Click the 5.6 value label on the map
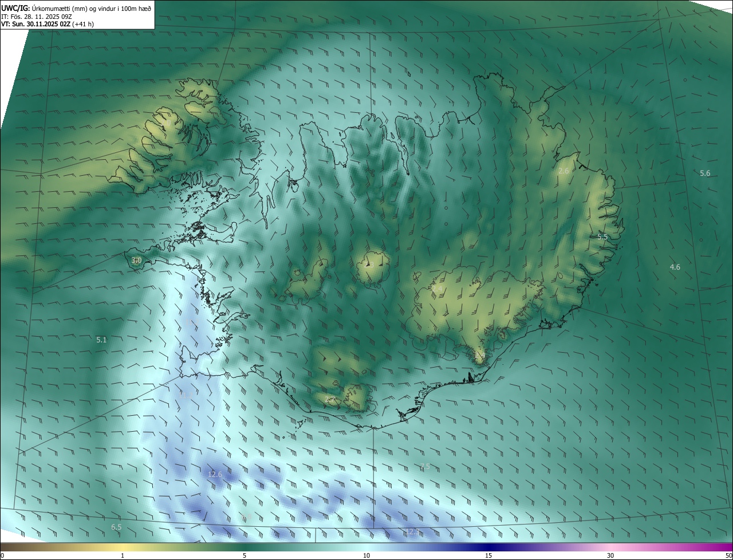This screenshot has width=733, height=560. 705,173
